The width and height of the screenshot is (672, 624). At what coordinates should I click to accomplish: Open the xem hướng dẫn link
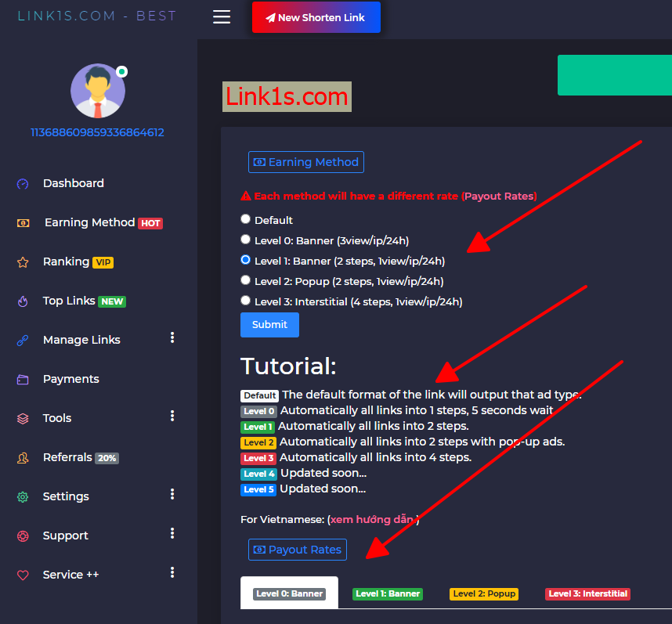[371, 520]
